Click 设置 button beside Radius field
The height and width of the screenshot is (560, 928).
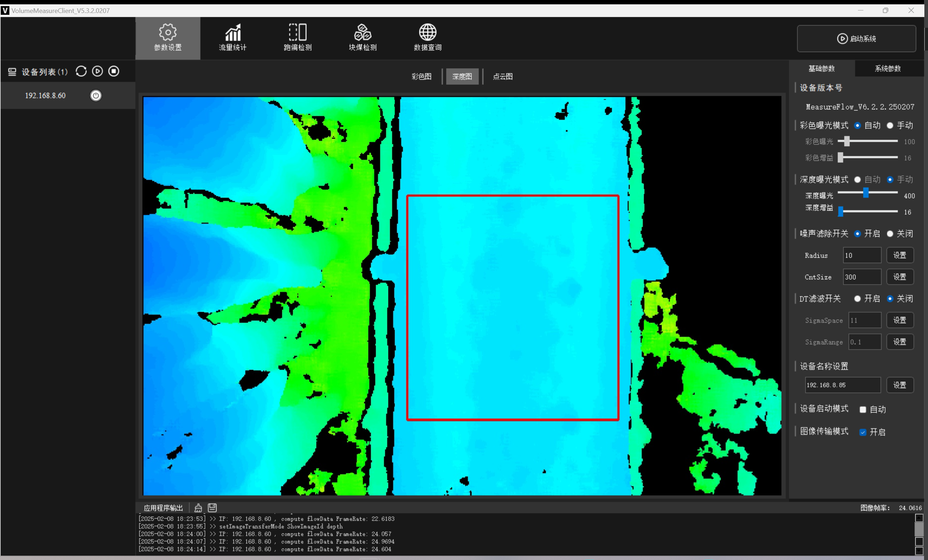tap(899, 255)
